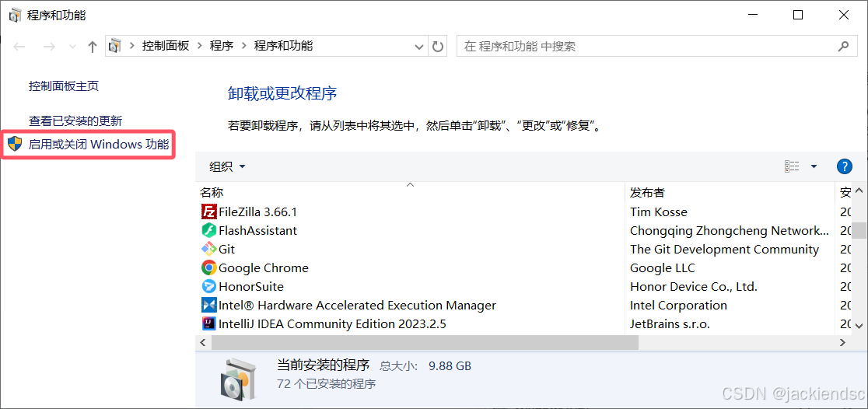Click publisher The Git Development Community
Screen dimensions: 868x409
tap(724, 249)
